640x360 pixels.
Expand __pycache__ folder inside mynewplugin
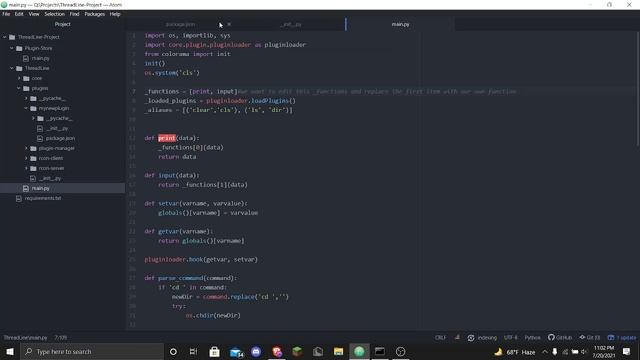33,118
